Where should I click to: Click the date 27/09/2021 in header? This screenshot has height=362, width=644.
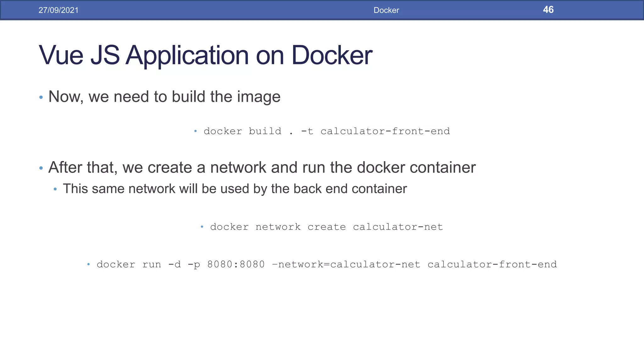58,10
